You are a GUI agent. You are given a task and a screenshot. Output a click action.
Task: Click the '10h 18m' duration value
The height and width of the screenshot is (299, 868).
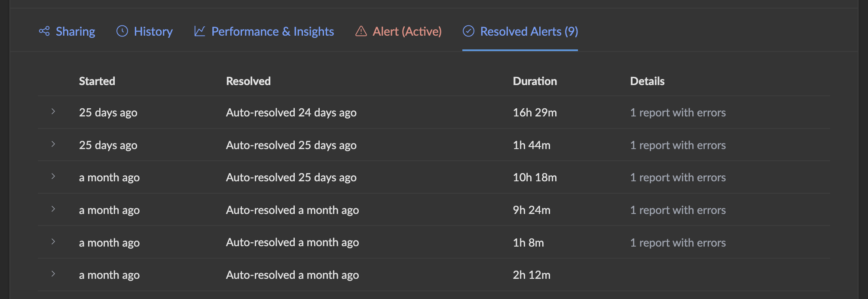pos(535,177)
